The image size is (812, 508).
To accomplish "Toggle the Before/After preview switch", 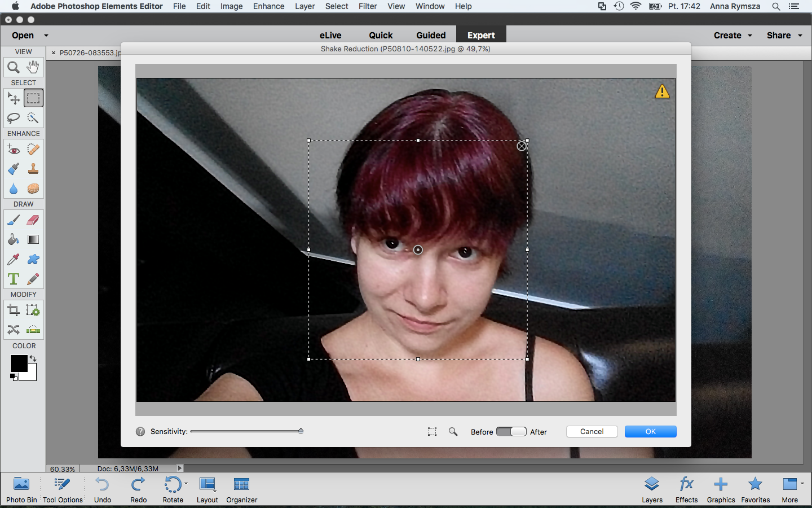I will [511, 432].
